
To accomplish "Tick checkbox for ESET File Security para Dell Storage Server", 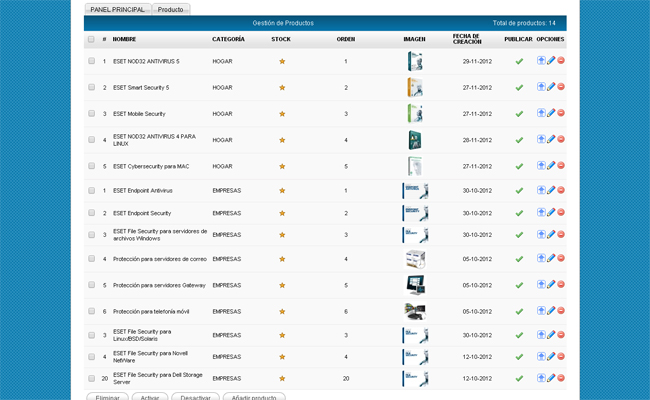I will (x=91, y=379).
